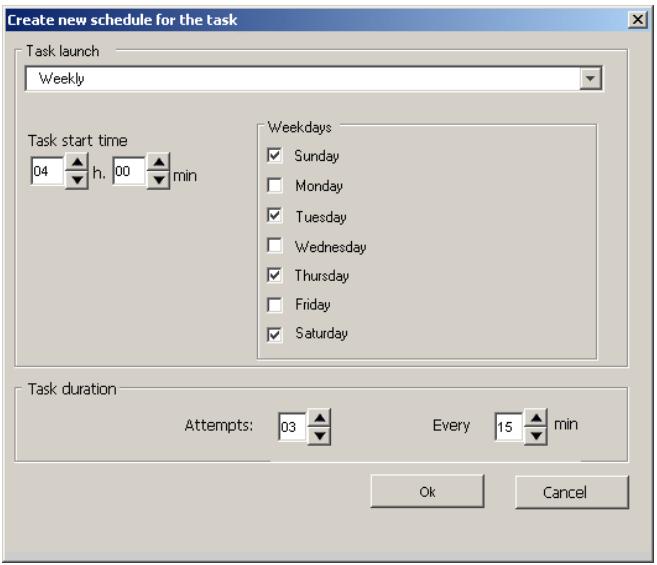Increase start minutes with up arrow
This screenshot has height=565, width=657.
click(x=159, y=162)
